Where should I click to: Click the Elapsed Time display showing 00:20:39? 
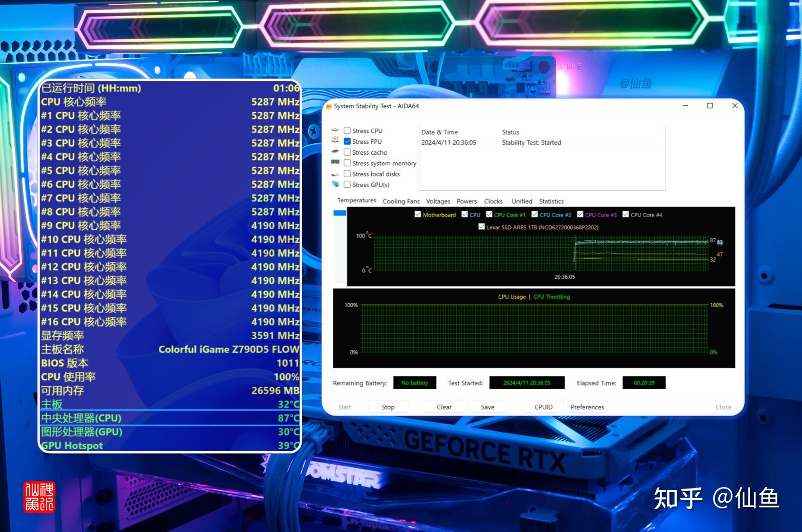point(644,383)
